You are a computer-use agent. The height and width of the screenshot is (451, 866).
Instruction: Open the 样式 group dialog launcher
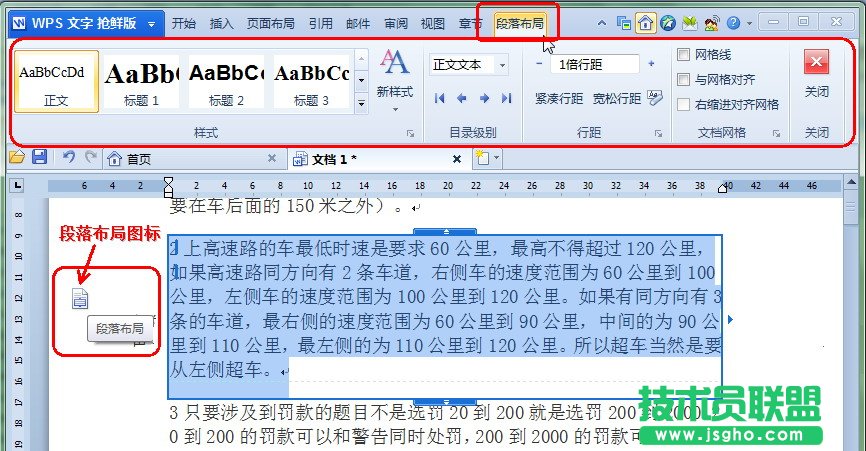[x=410, y=133]
